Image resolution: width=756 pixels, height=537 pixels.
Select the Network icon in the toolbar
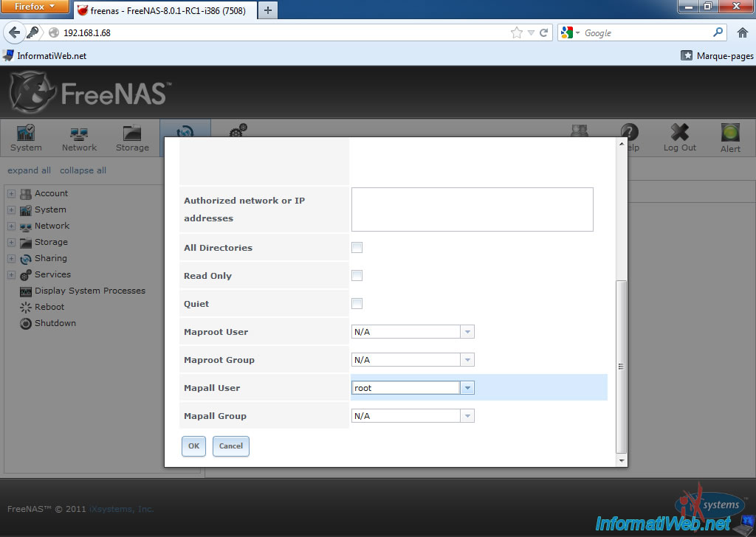click(x=78, y=138)
